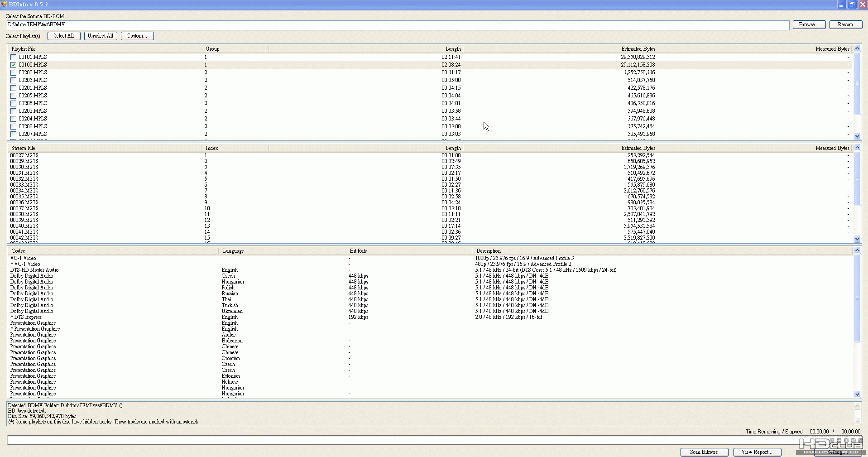Screen dimensions: 868x457
Task: Click the Browse... button
Action: pos(809,24)
